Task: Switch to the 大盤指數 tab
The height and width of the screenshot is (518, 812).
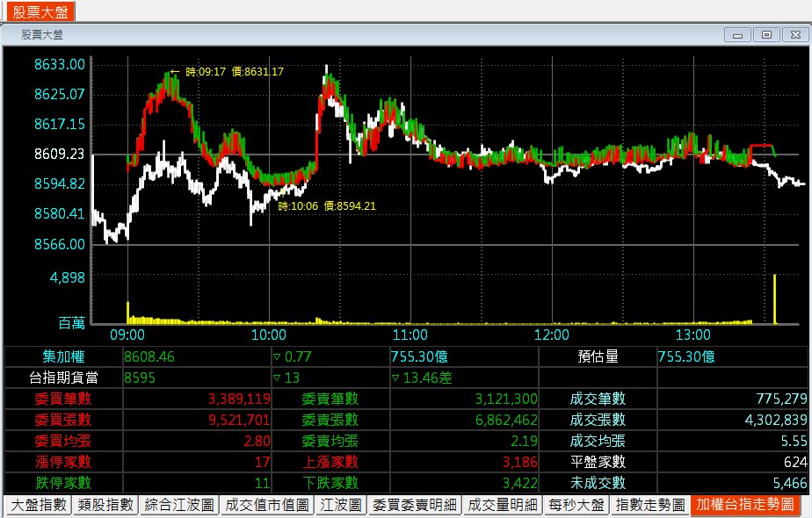Action: tap(37, 505)
